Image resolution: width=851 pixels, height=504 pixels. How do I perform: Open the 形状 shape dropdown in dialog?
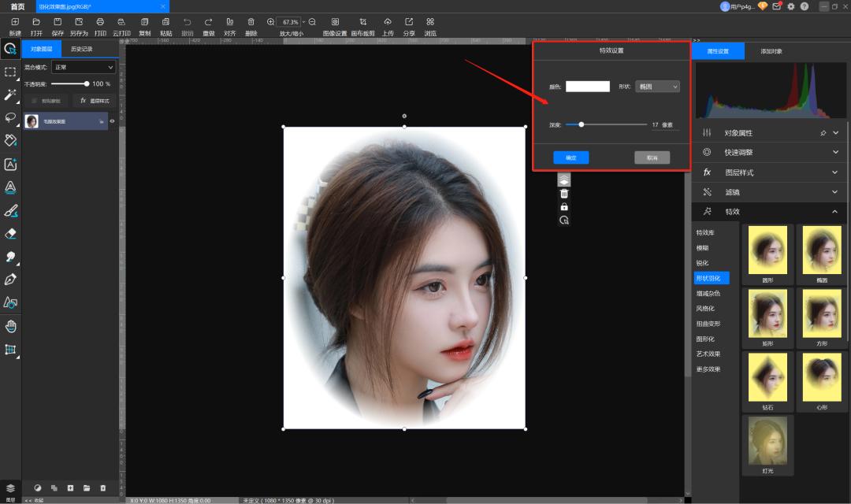pyautogui.click(x=657, y=87)
